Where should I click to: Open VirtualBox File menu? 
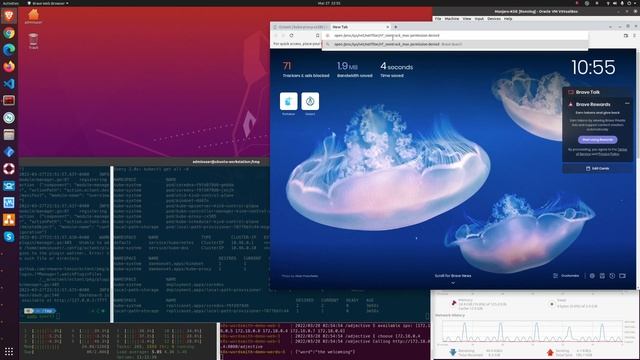[438, 19]
